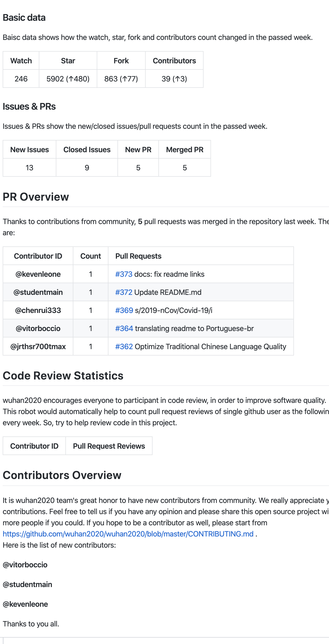Click the Fork column header
Image resolution: width=329 pixels, height=644 pixels.
(121, 61)
